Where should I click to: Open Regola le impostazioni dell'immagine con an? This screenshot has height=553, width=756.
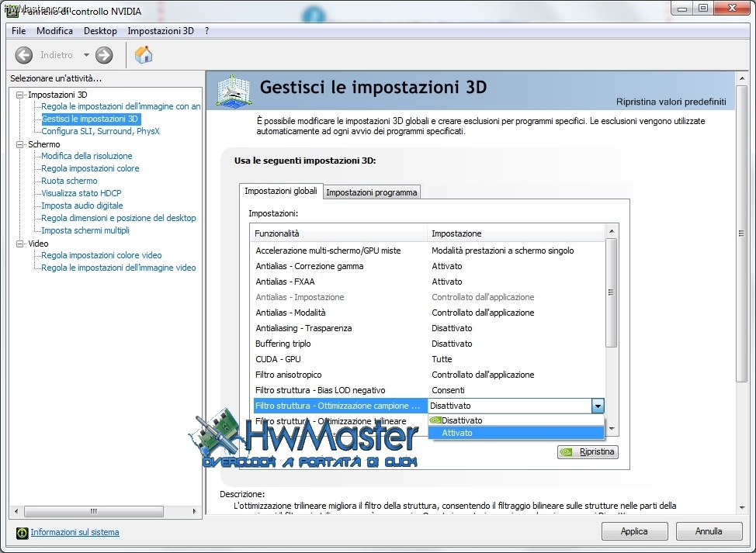(120, 106)
